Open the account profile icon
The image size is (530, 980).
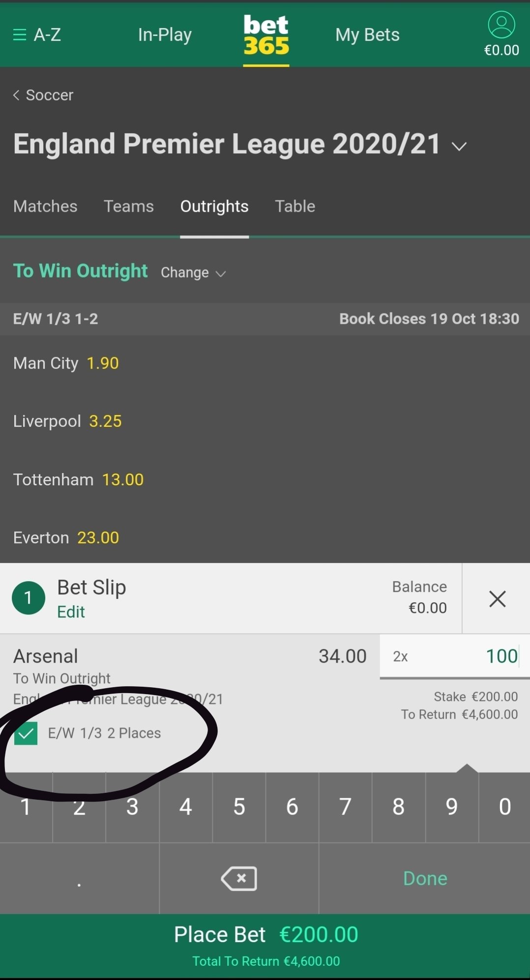click(x=501, y=26)
